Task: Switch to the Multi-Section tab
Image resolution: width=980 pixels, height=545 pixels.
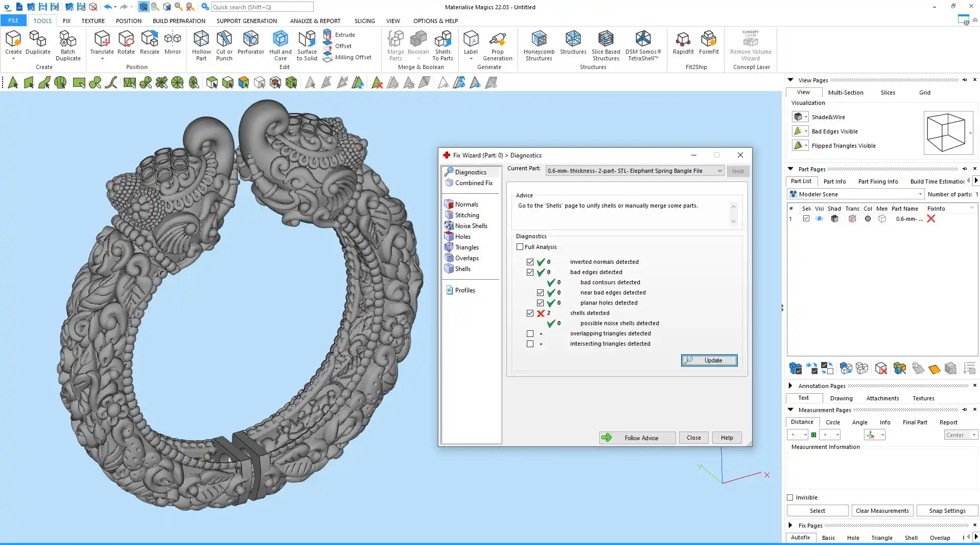Action: (845, 93)
